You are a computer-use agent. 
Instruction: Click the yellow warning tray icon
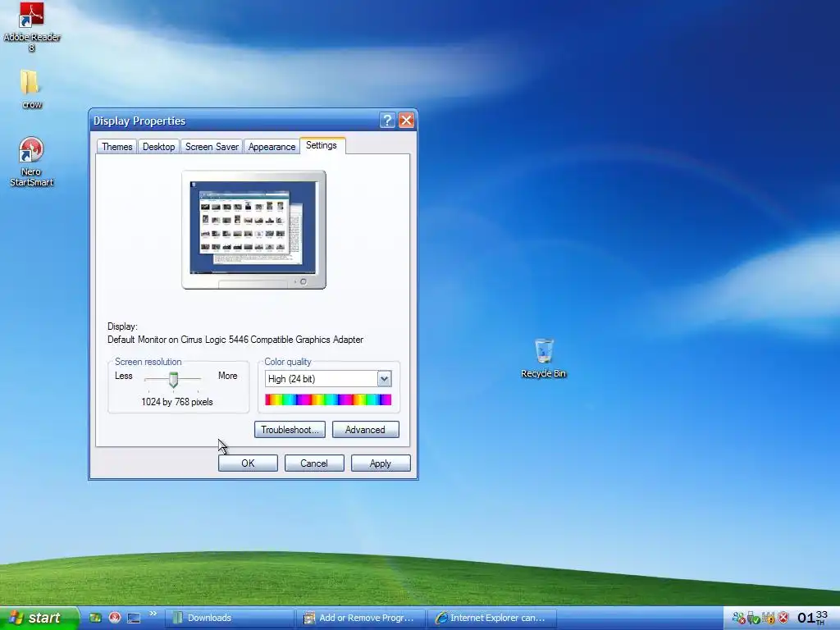(769, 619)
